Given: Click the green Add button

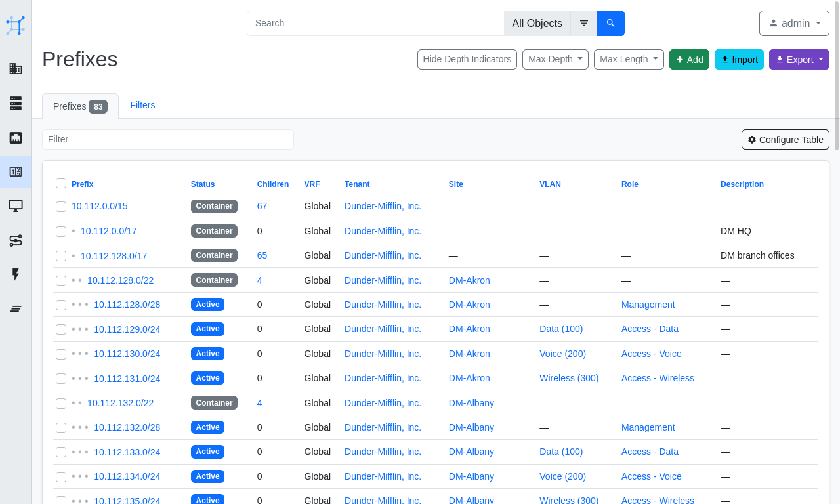Looking at the screenshot, I should coord(689,59).
